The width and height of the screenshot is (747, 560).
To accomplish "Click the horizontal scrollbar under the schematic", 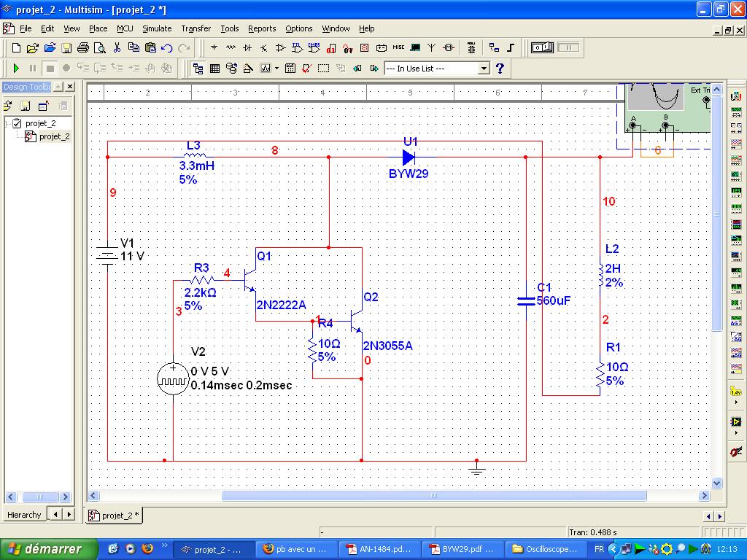I will [433, 496].
